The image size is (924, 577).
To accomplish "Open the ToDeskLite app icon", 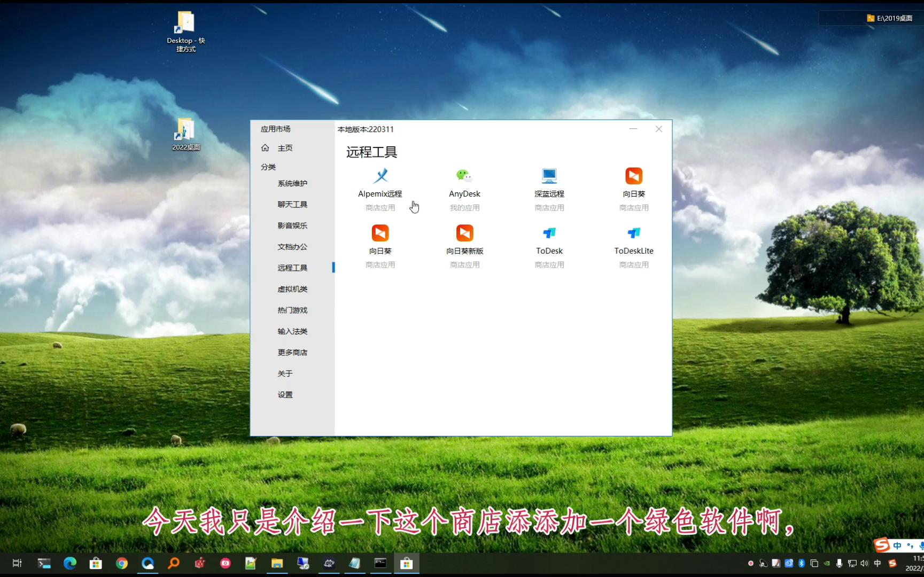I will click(634, 233).
